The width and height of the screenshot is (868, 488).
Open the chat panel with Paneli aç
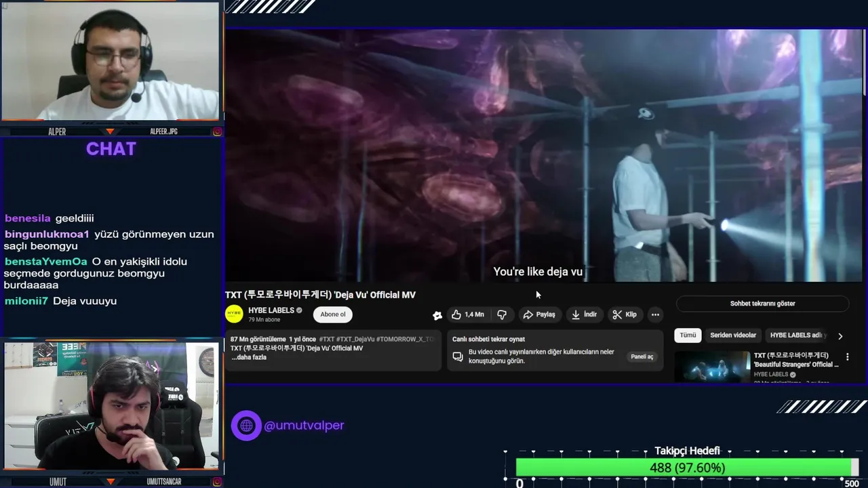(x=642, y=357)
